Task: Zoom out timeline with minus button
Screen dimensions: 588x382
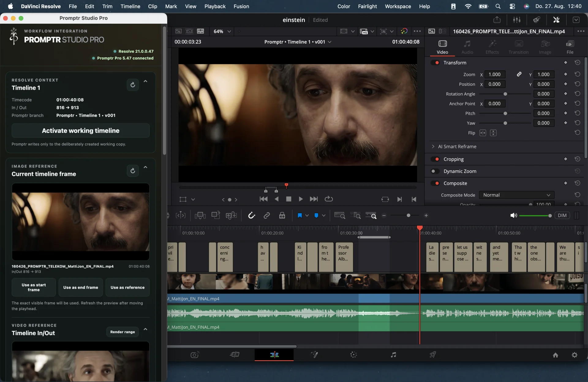Action: 384,216
